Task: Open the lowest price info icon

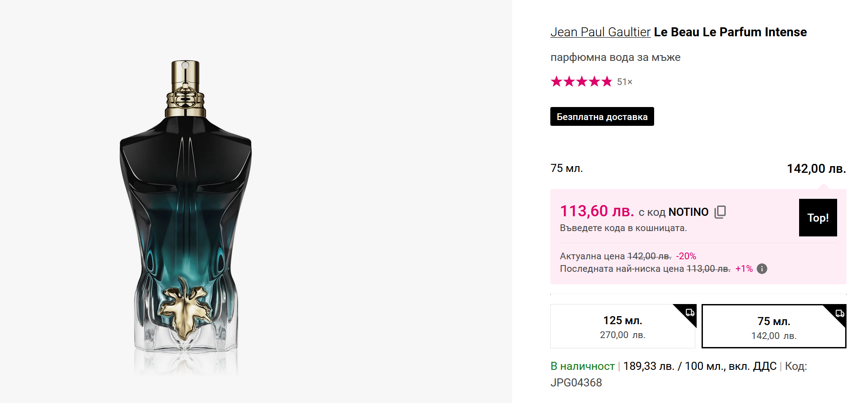Action: [x=762, y=269]
